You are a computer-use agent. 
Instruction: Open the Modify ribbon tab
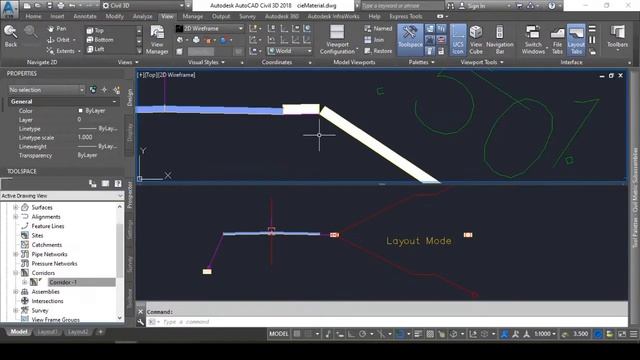click(x=114, y=17)
